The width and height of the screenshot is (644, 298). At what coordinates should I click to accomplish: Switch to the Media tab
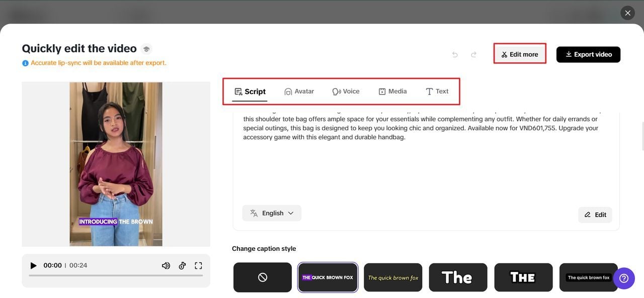tap(393, 91)
